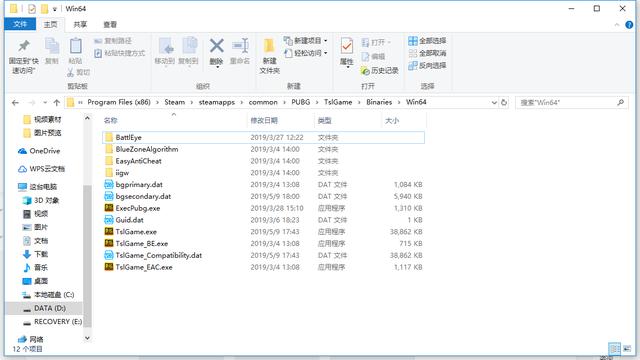Click the Edit icon in the Open group

click(x=365, y=56)
